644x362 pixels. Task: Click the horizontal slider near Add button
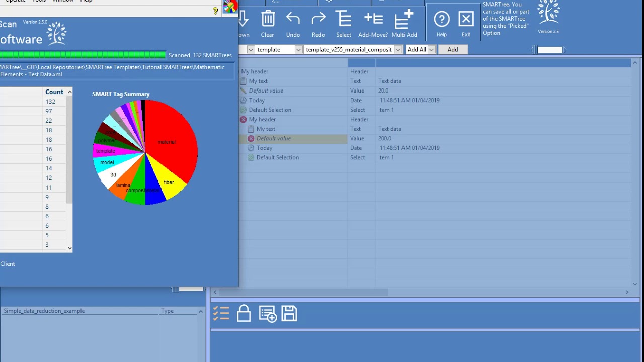point(549,50)
